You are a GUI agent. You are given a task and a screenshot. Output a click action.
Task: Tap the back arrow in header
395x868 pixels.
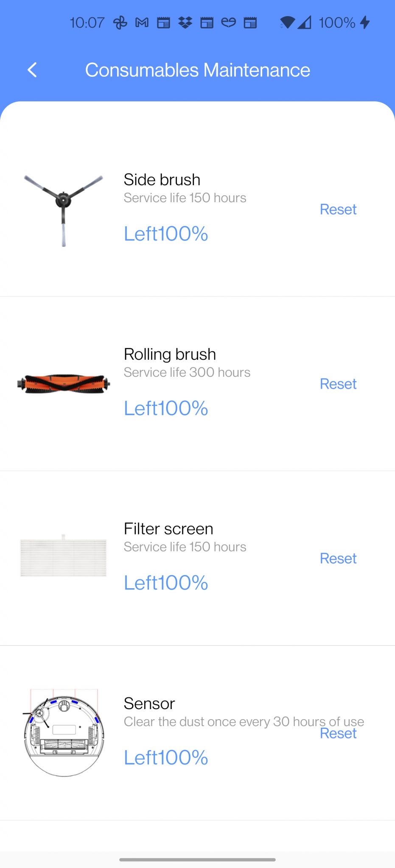(x=32, y=70)
